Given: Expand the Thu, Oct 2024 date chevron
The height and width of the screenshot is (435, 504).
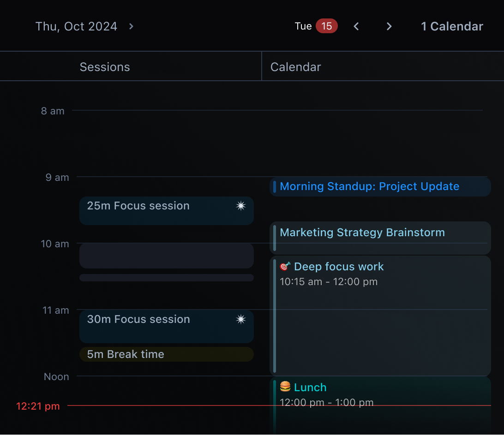Looking at the screenshot, I should pyautogui.click(x=131, y=26).
